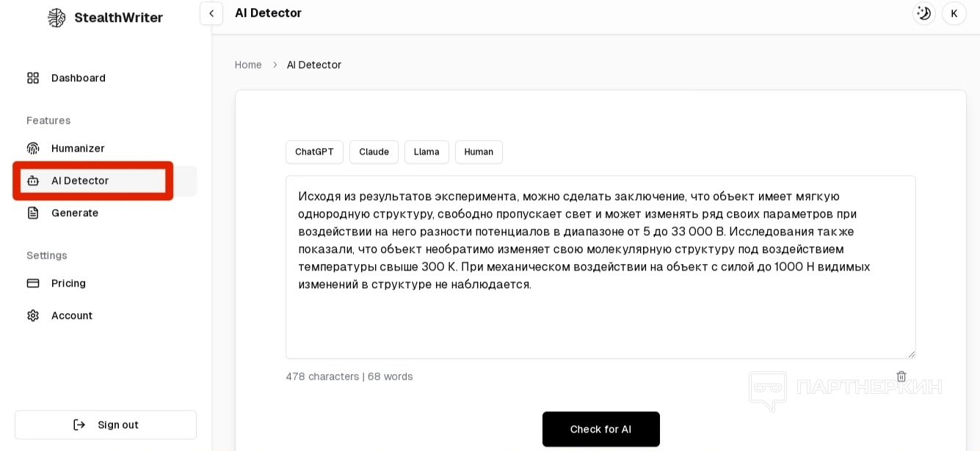Click the StealthWriter brain logo icon
This screenshot has width=980, height=451.
coord(57,18)
